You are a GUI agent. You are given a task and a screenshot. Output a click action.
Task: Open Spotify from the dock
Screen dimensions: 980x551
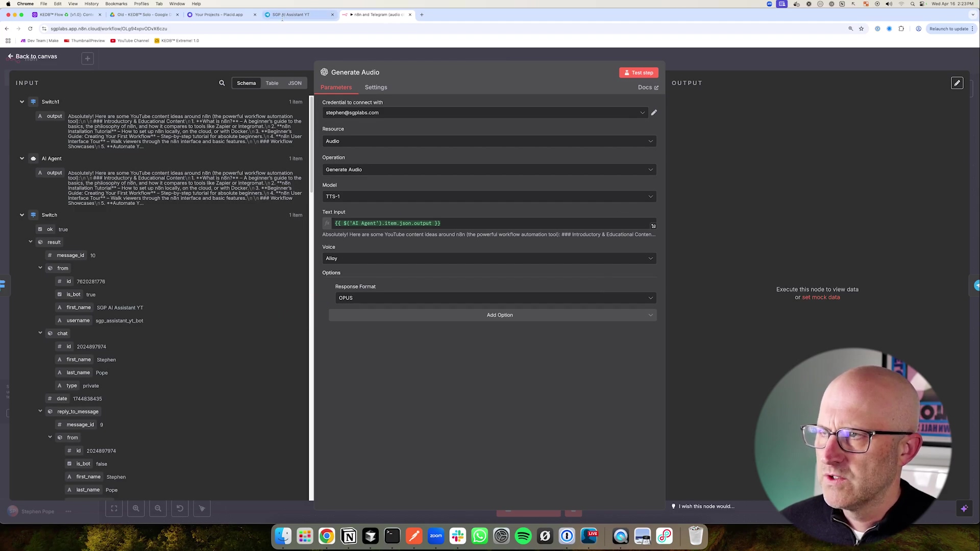pos(523,536)
